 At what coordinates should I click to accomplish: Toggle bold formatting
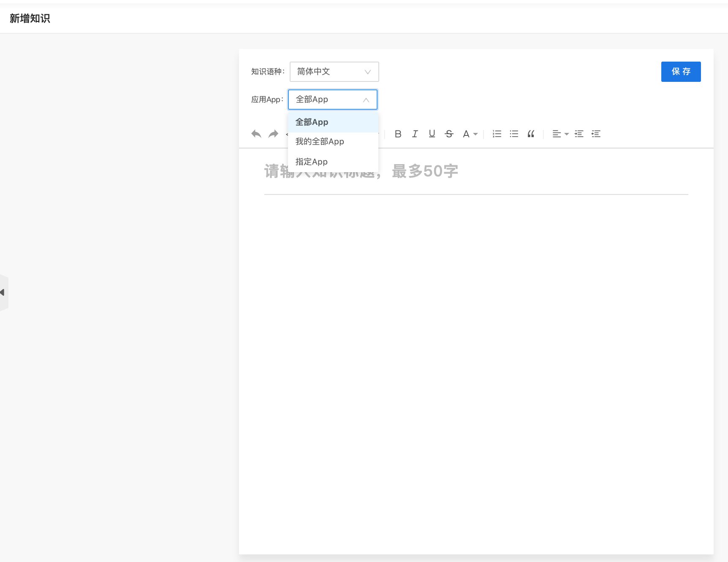[x=398, y=134]
